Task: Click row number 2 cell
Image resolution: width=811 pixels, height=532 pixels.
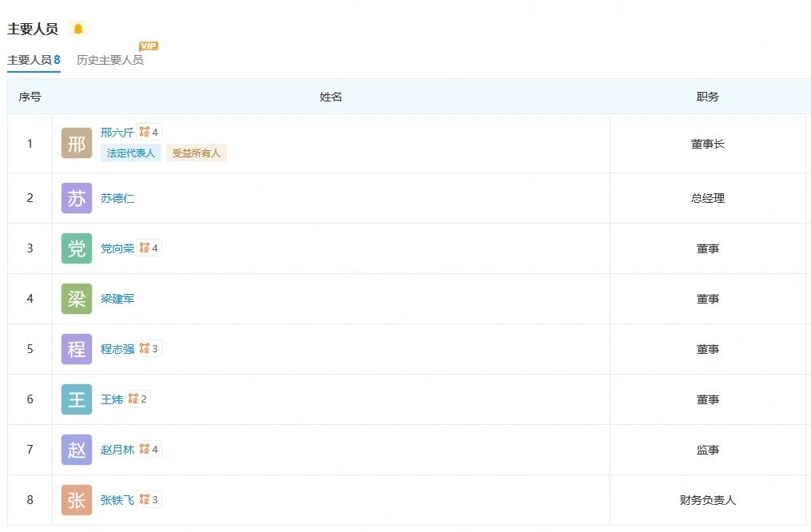Action: (x=30, y=198)
